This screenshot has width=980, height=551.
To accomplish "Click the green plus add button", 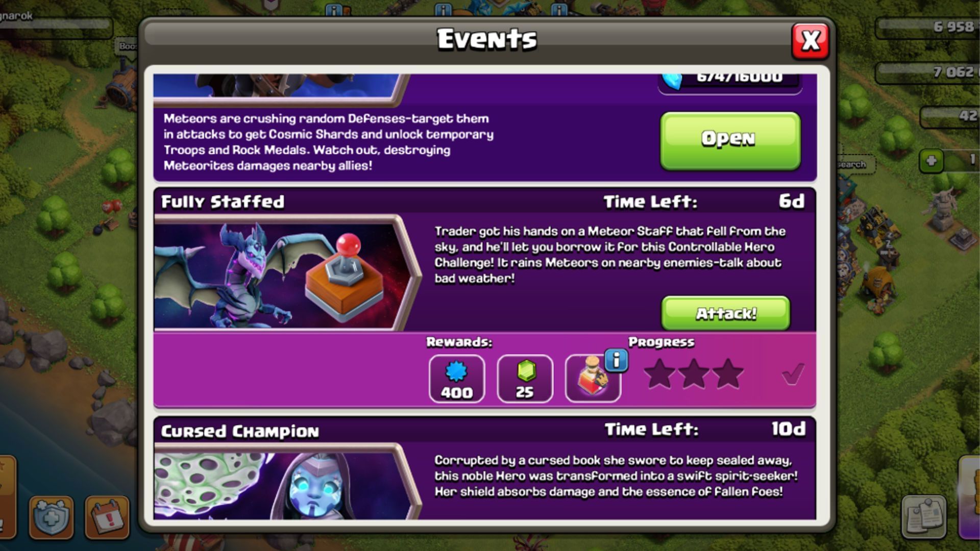I will tap(931, 161).
